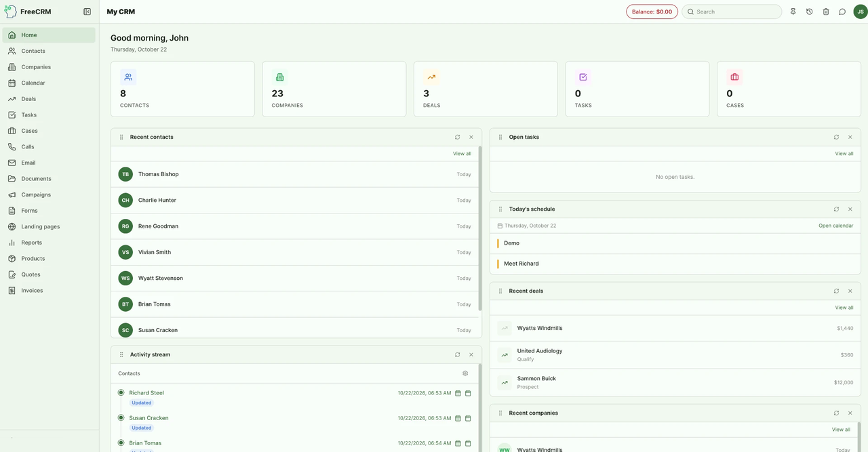Open Reports in sidebar
The height and width of the screenshot is (452, 868).
49,243
